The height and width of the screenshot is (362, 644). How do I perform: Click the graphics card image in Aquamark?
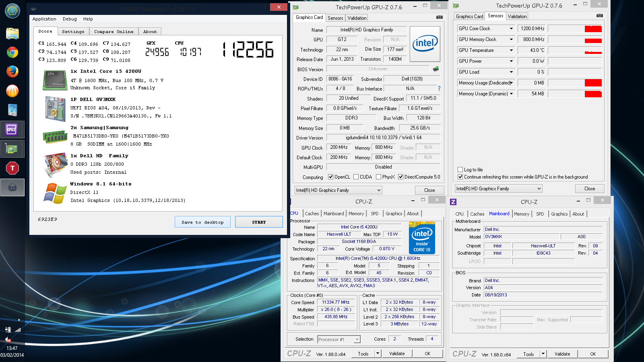[x=55, y=165]
